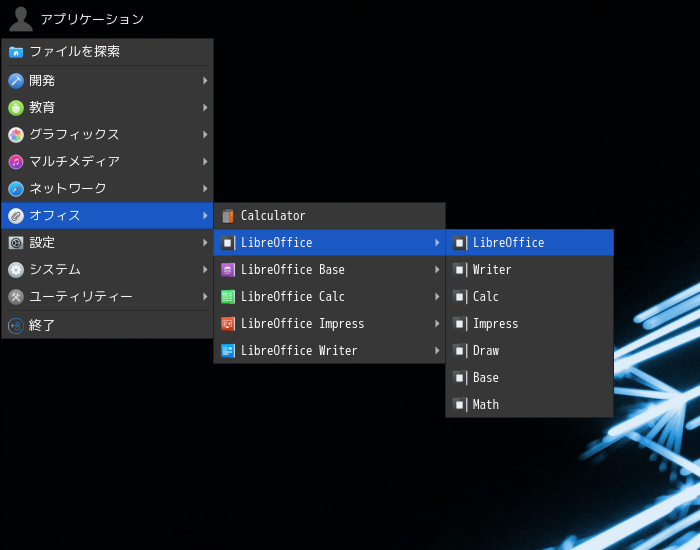Screen dimensions: 700x550
Task: Click the 設定 gear panel icon
Action: [16, 243]
